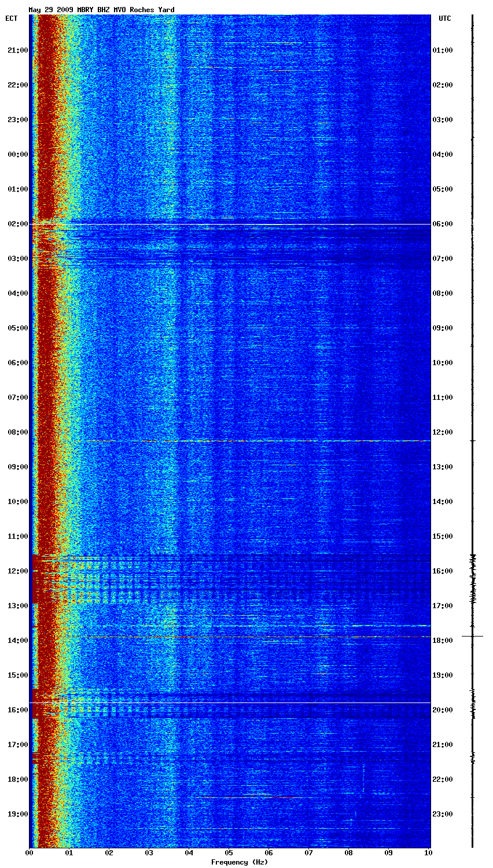
Task: Click the '06' frequency tick label
Action: click(x=269, y=853)
